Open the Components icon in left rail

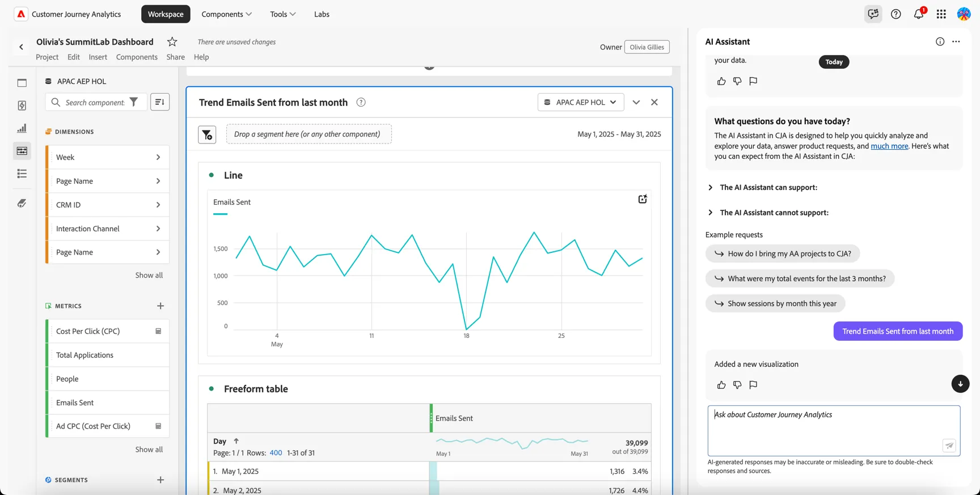[22, 151]
